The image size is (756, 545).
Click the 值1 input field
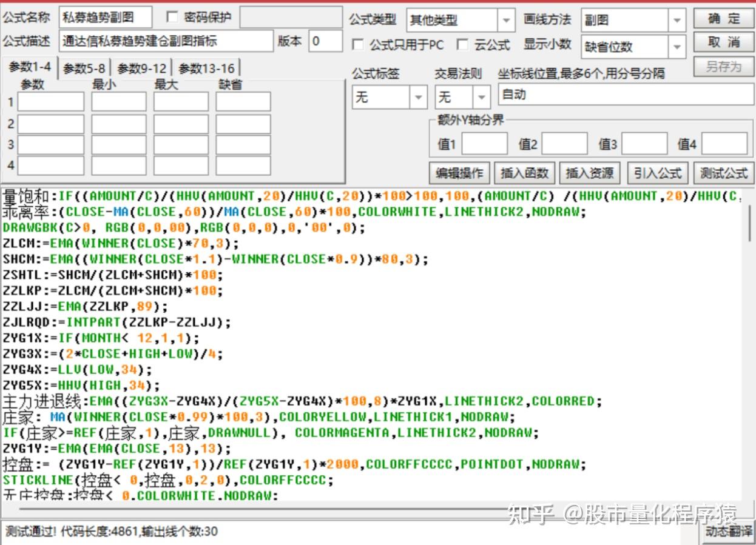pos(485,144)
